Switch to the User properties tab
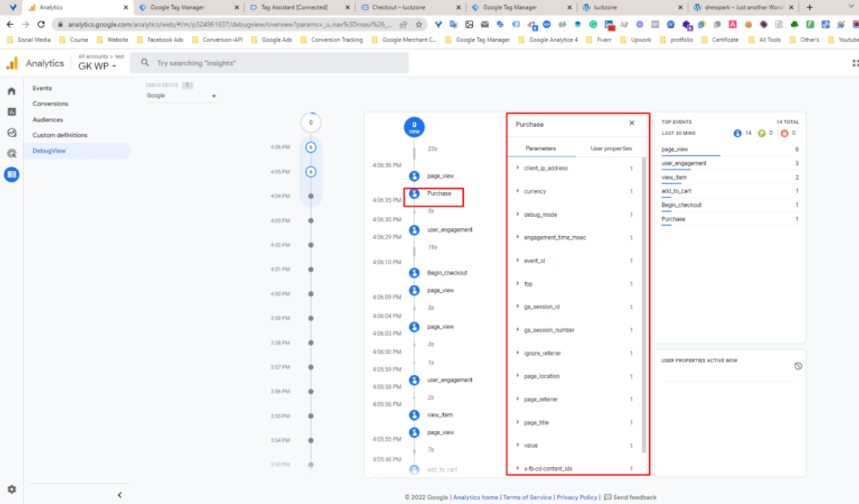The image size is (859, 504). 611,148
